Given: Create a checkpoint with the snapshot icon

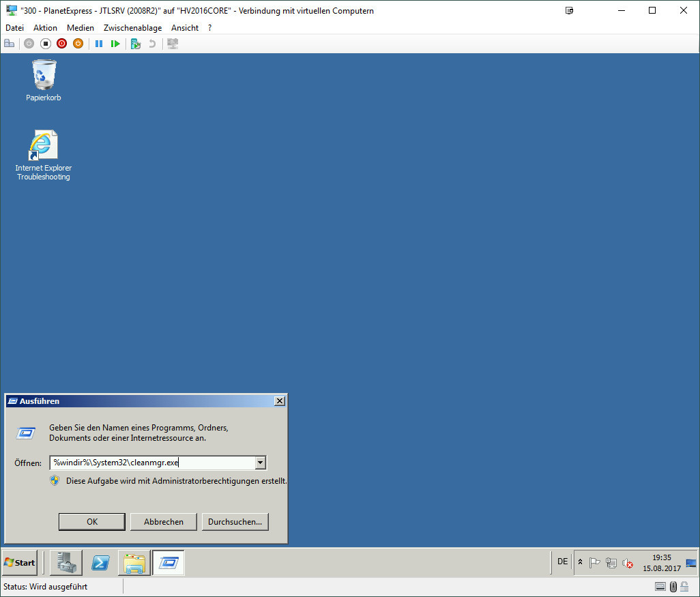Looking at the screenshot, I should [135, 44].
